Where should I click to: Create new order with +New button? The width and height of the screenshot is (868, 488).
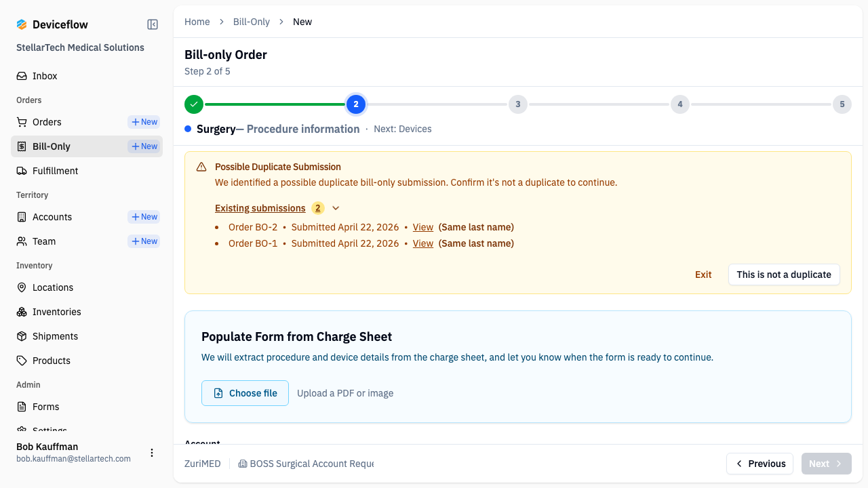[144, 122]
